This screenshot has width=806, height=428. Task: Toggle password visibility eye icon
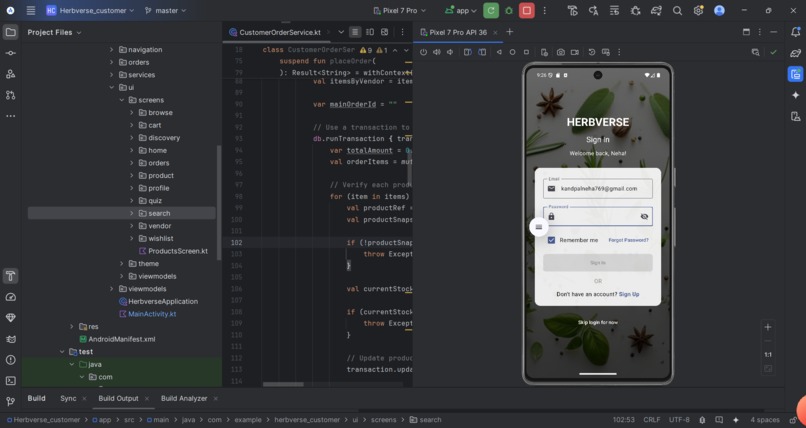tap(644, 216)
